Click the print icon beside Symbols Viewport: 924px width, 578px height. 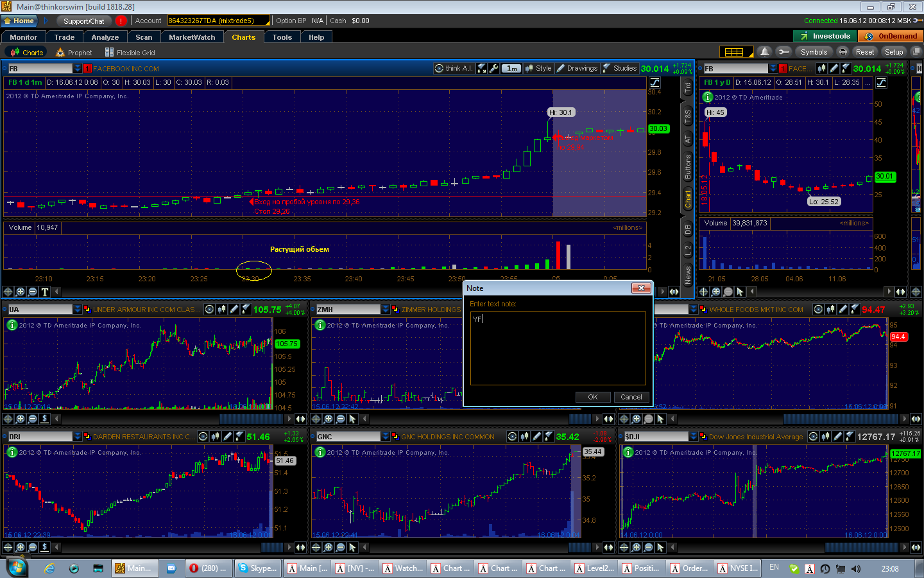pos(843,52)
